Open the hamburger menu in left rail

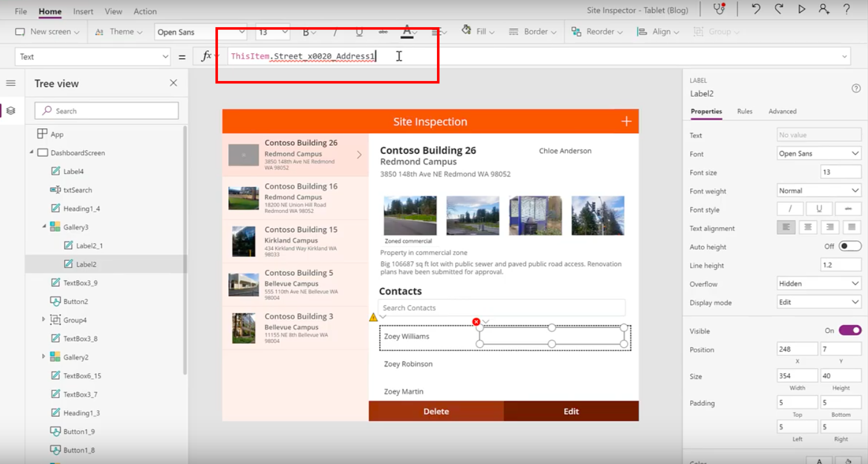[x=11, y=83]
